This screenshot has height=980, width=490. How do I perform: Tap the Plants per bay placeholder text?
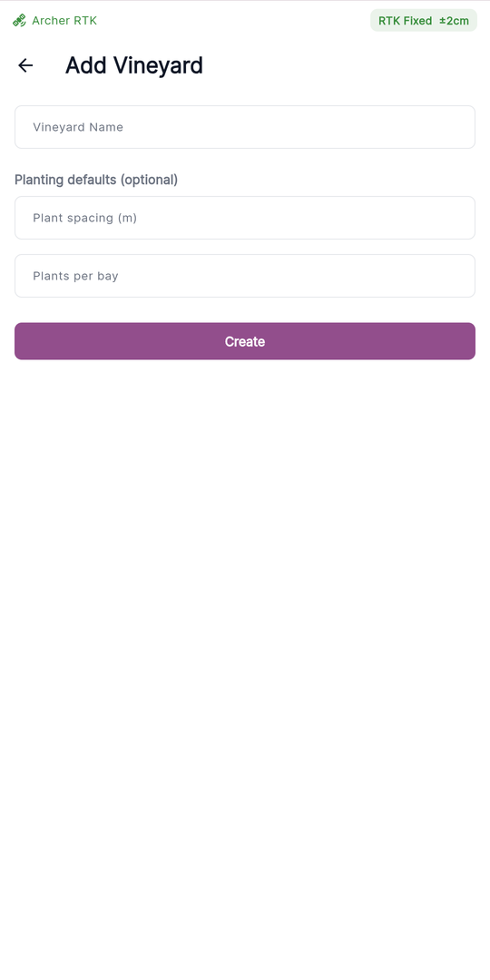[75, 276]
